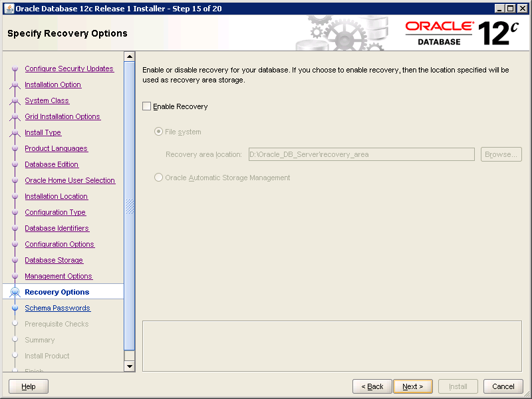Click the Oracle Home User Selection step bullet icon
The width and height of the screenshot is (532, 399).
point(15,180)
